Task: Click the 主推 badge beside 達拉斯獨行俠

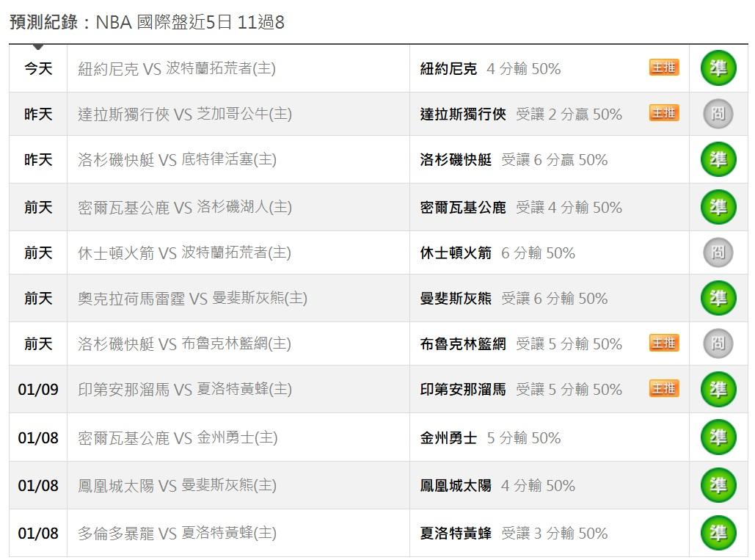Action: [664, 113]
